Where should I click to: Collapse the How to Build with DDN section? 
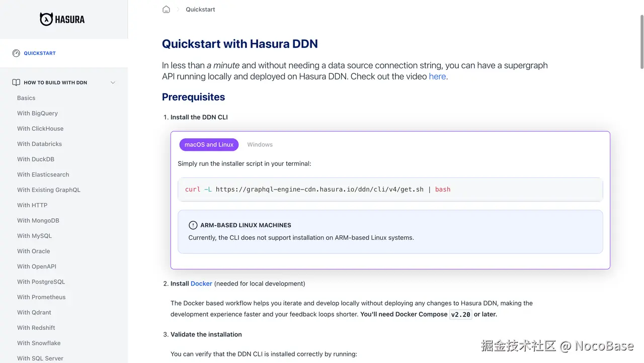pyautogui.click(x=113, y=82)
